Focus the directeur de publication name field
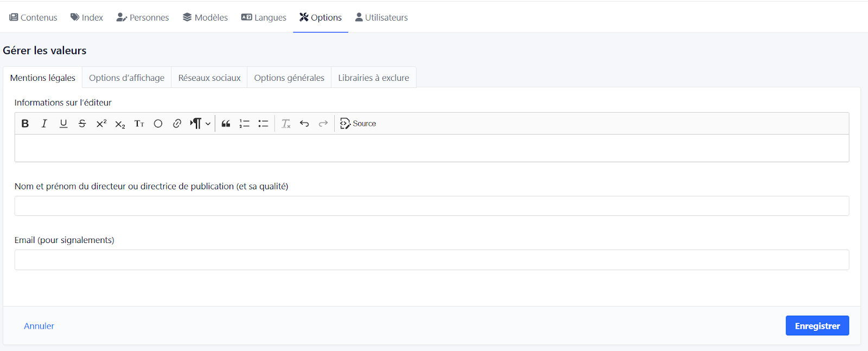The width and height of the screenshot is (868, 351). (x=432, y=206)
